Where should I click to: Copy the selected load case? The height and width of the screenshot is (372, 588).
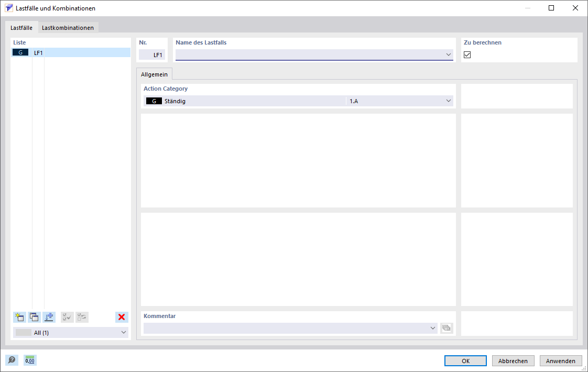34,318
